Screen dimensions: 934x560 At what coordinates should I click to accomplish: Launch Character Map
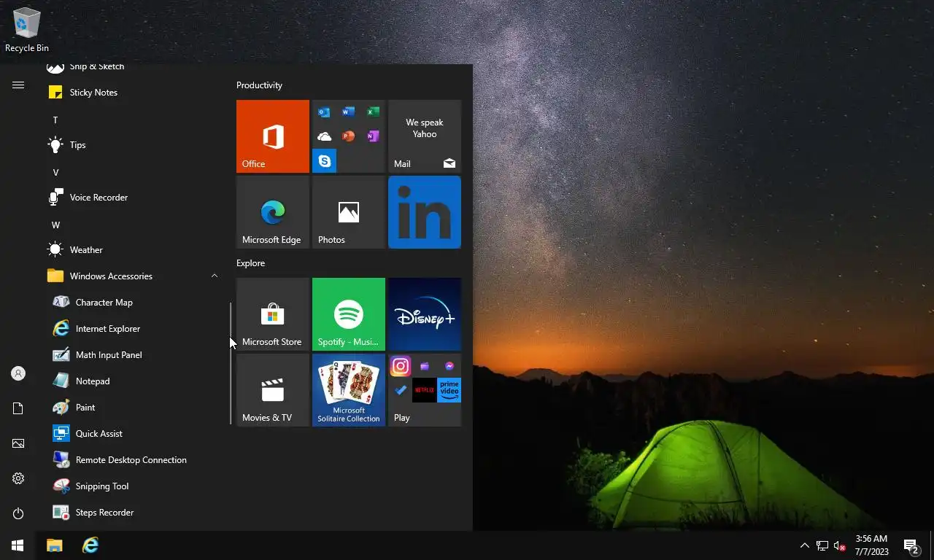(131, 303)
